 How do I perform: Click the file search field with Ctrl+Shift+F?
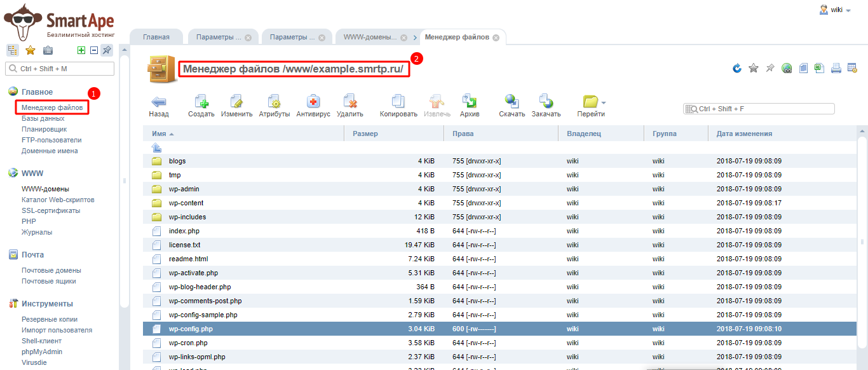763,109
